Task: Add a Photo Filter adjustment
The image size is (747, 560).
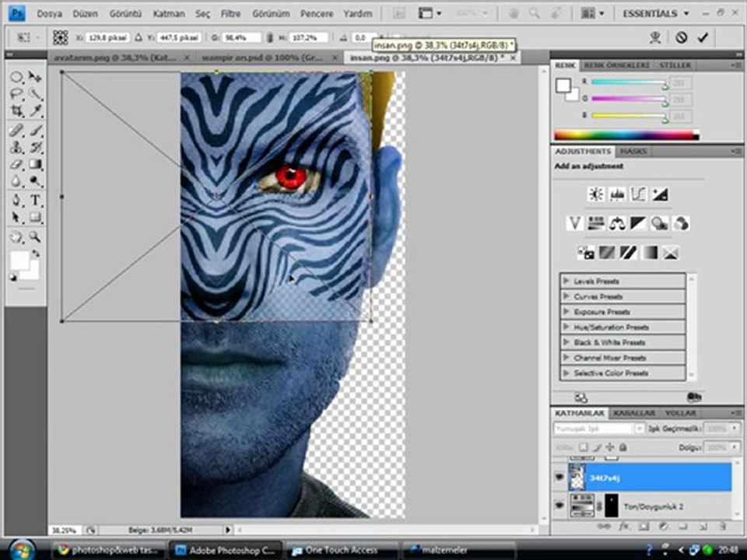Action: coord(660,223)
